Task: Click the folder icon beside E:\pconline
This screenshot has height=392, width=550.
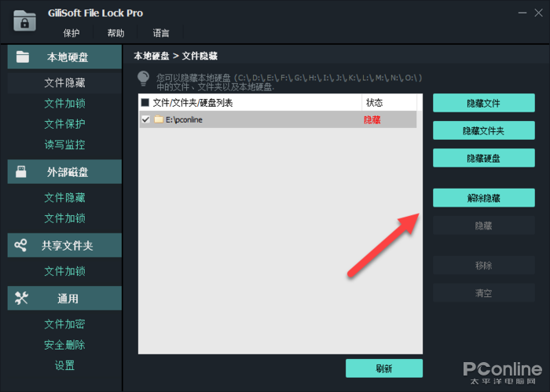Action: [158, 119]
